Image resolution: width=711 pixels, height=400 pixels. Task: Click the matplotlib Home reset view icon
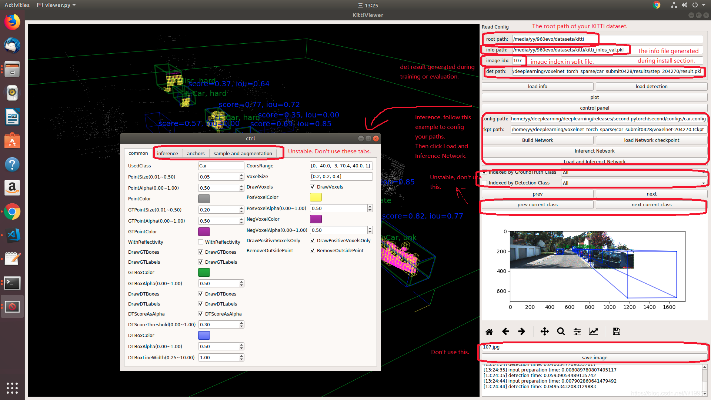click(x=489, y=331)
